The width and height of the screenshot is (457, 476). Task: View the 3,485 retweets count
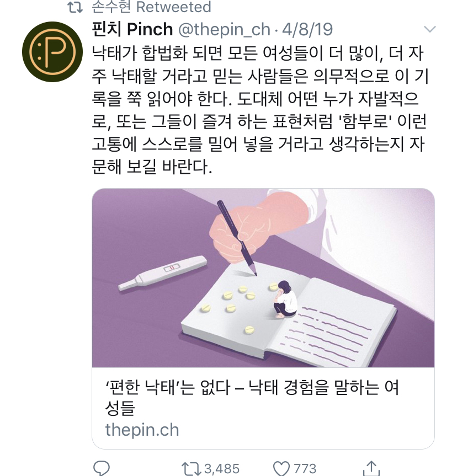(x=221, y=468)
